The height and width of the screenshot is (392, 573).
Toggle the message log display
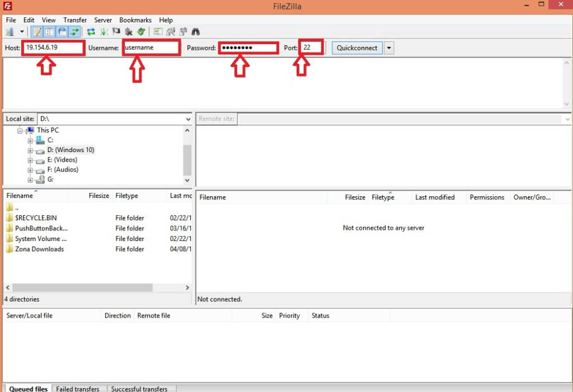37,32
